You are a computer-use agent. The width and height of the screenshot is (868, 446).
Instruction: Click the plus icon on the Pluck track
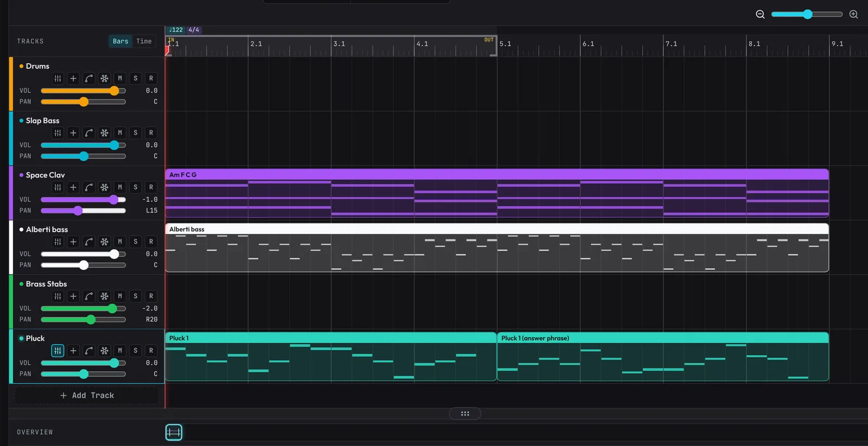pos(73,351)
